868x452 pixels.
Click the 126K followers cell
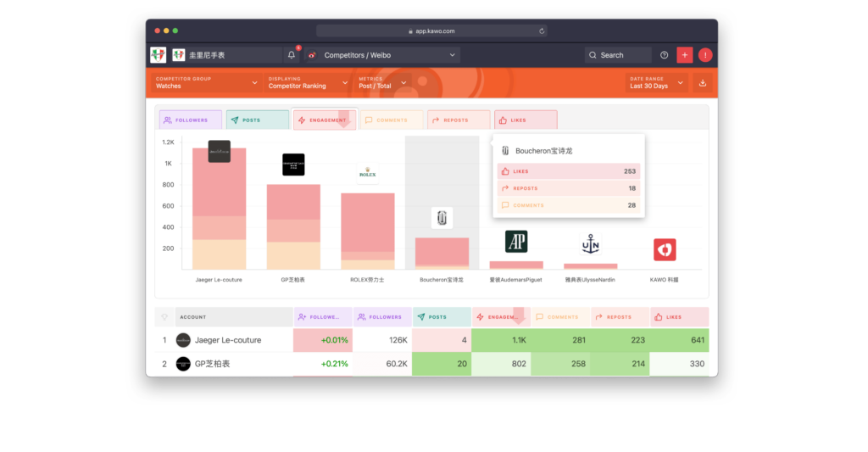point(382,340)
